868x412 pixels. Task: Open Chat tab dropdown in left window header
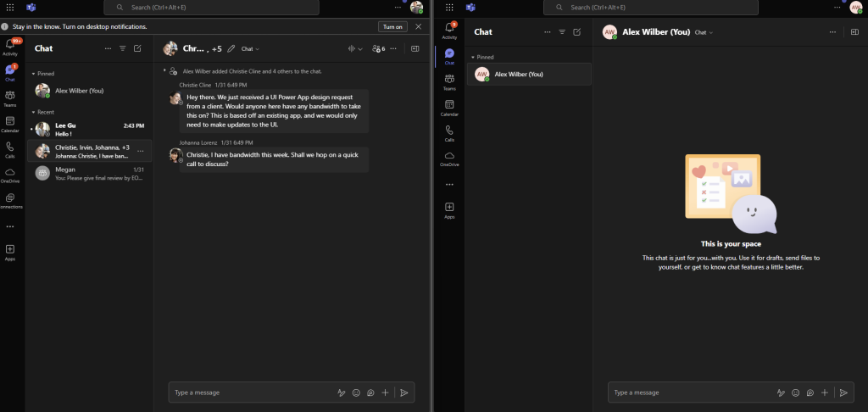click(x=250, y=48)
